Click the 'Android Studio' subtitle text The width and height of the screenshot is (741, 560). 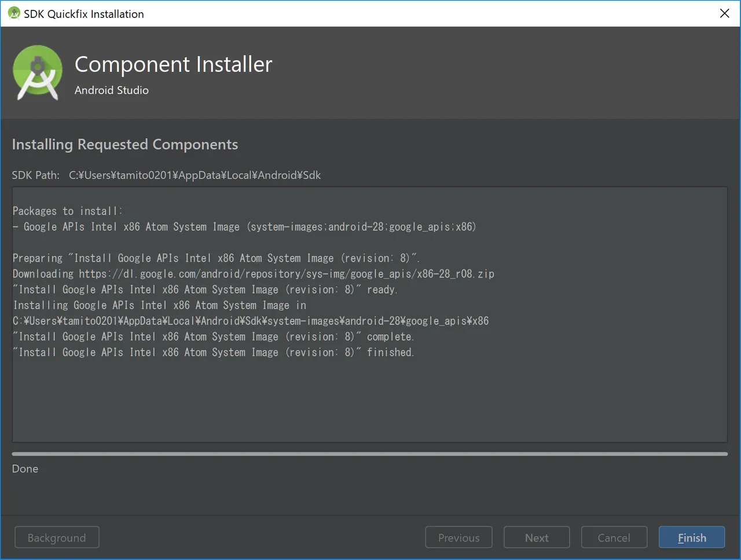pos(112,90)
